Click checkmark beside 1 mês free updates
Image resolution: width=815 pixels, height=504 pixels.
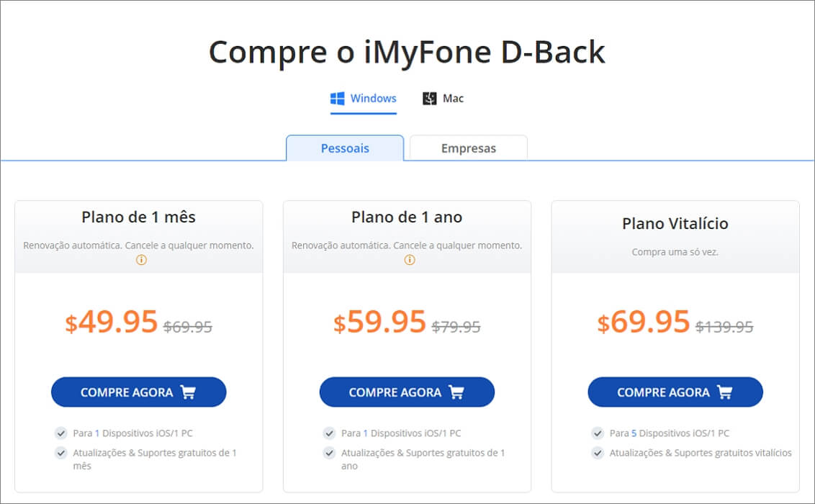[60, 453]
